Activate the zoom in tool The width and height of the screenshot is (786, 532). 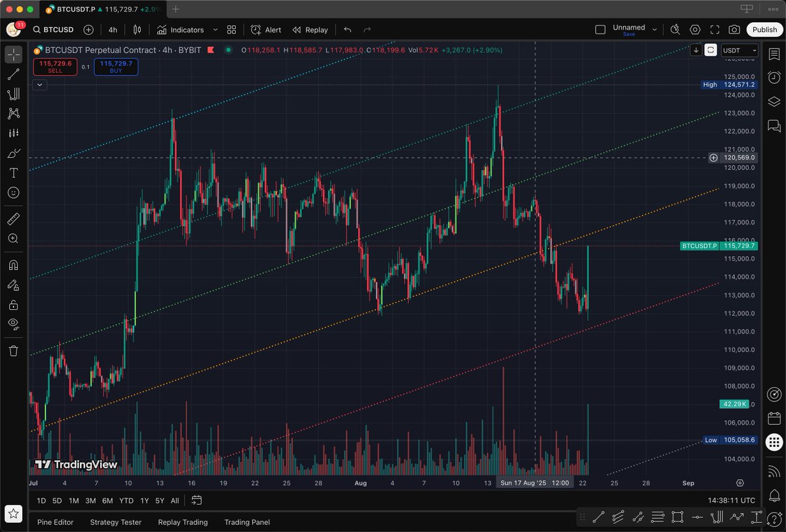[13, 238]
